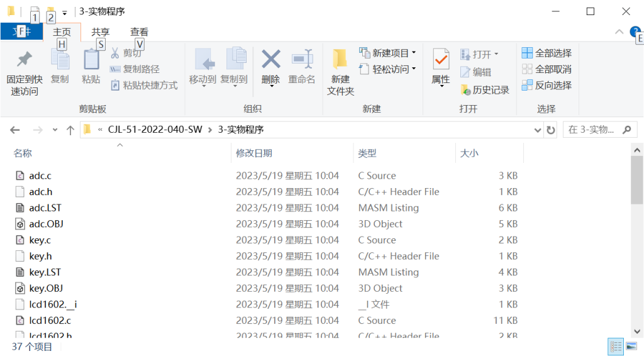644x356 pixels.
Task: Create a new folder via ribbon icon
Action: tap(340, 60)
